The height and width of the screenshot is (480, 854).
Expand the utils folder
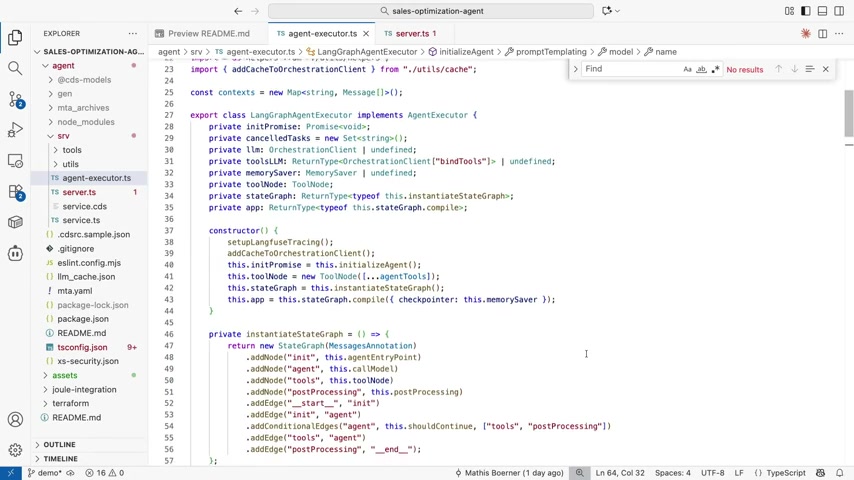89,164
